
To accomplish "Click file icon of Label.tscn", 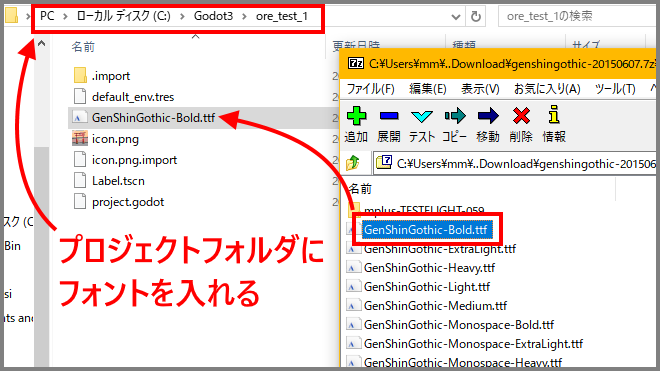I will [80, 181].
